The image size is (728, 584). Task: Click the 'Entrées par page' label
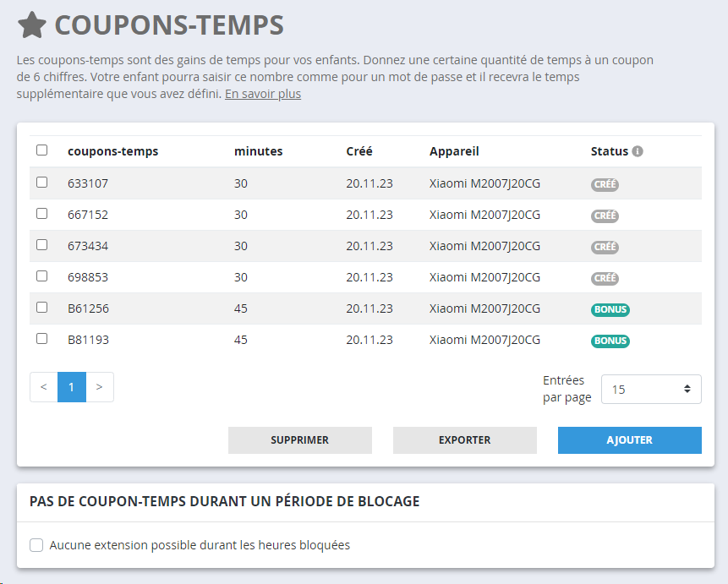point(567,389)
